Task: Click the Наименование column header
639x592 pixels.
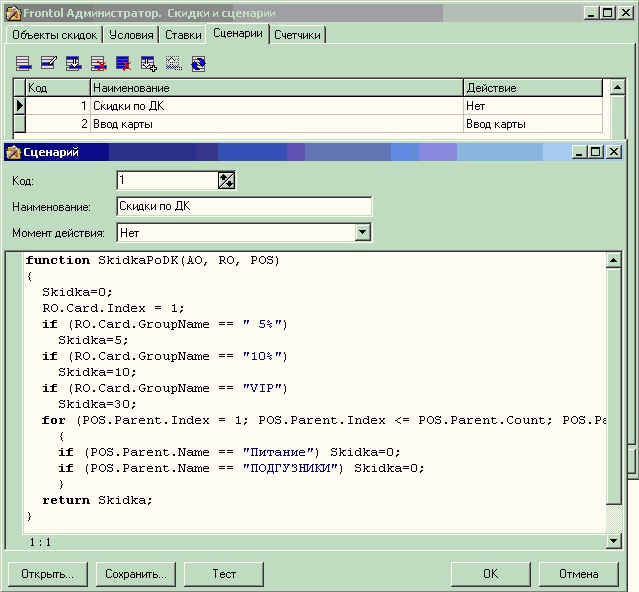Action: pos(277,88)
